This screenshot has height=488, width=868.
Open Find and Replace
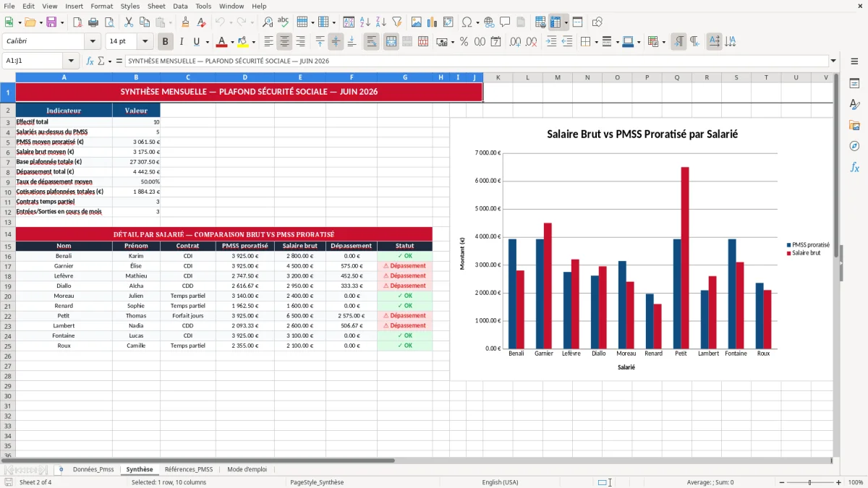(x=268, y=22)
